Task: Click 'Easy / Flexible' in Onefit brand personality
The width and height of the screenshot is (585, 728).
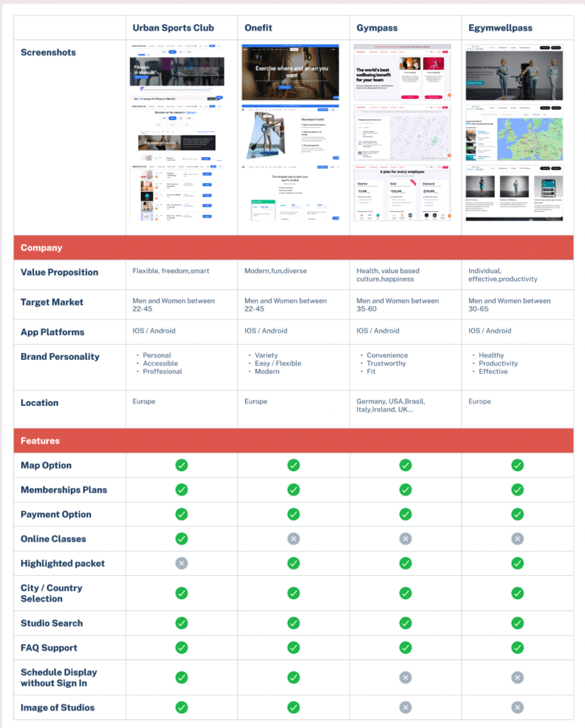Action: tap(278, 363)
